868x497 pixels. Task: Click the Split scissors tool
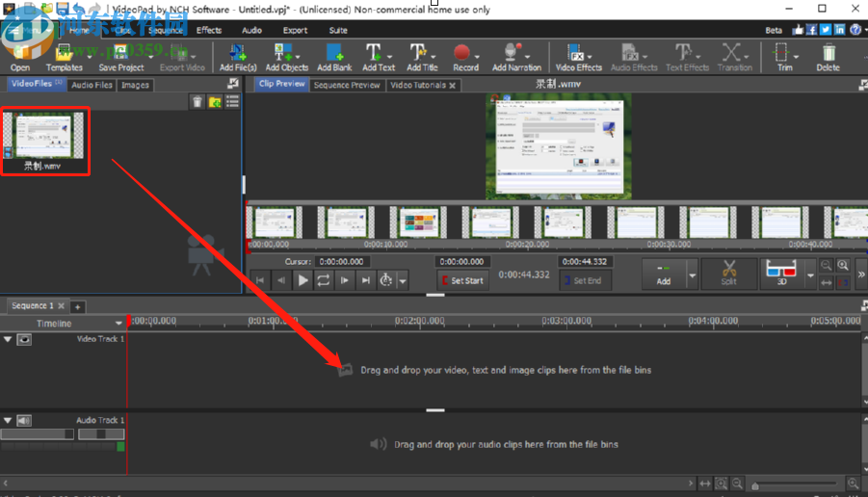[x=728, y=274]
